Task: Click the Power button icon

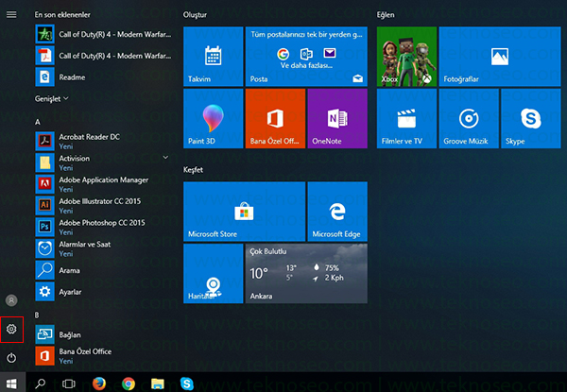Action: coord(11,358)
